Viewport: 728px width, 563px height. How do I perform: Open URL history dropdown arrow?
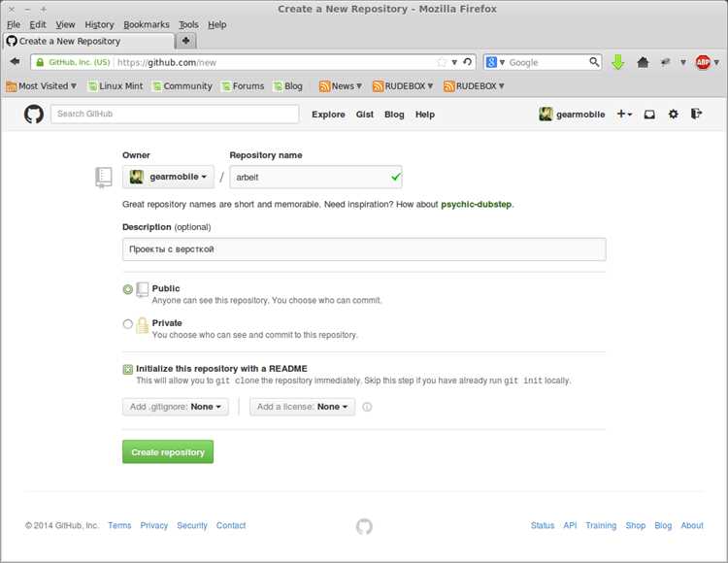pos(454,62)
